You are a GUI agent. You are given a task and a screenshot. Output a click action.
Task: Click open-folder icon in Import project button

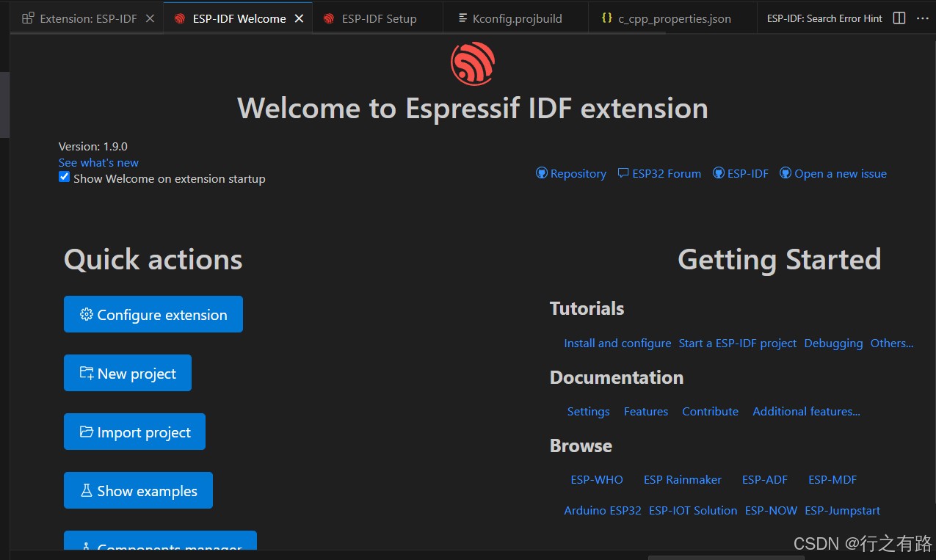click(x=87, y=432)
